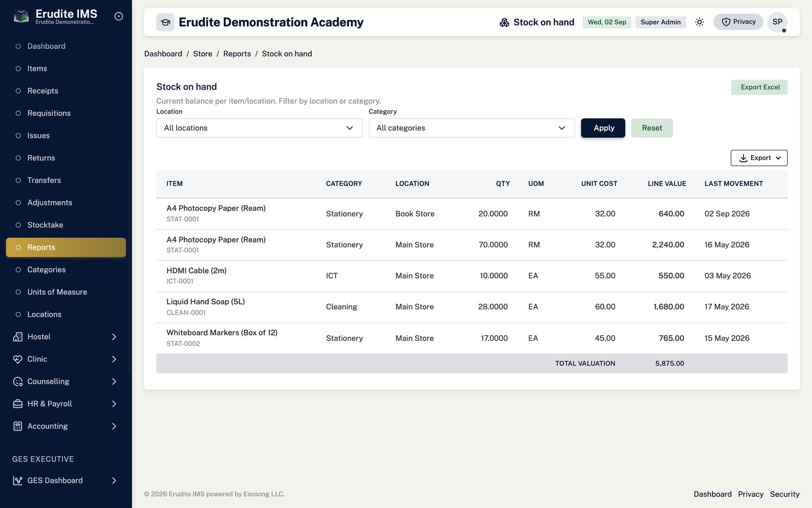
Task: Open Dashboard in the sidebar
Action: click(66, 46)
